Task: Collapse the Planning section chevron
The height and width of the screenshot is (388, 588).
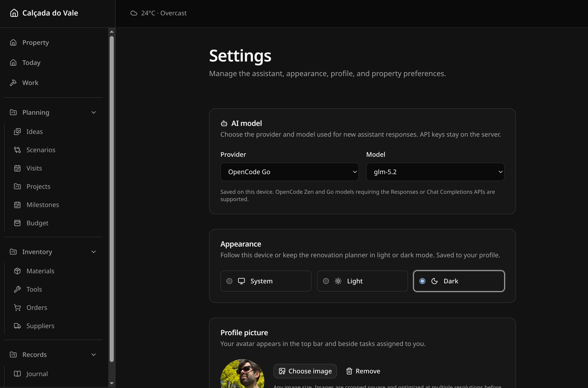Action: click(94, 112)
